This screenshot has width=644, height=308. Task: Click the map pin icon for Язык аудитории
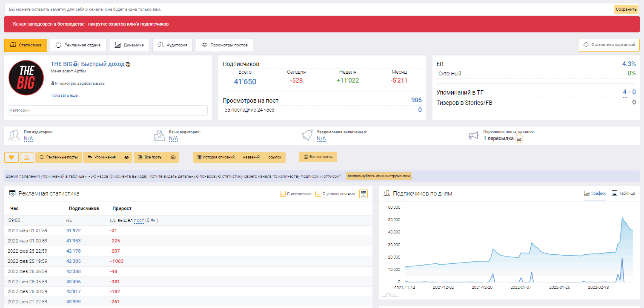(159, 135)
